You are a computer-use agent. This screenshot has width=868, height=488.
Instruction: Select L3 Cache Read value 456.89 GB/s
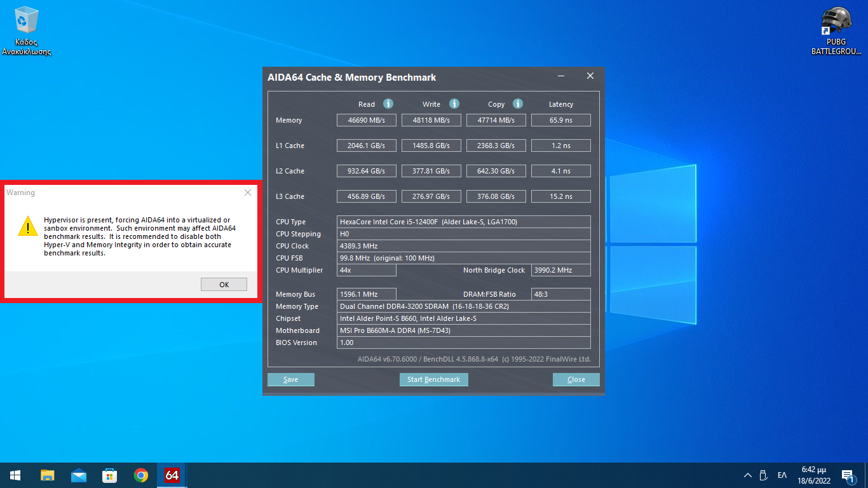(x=367, y=196)
